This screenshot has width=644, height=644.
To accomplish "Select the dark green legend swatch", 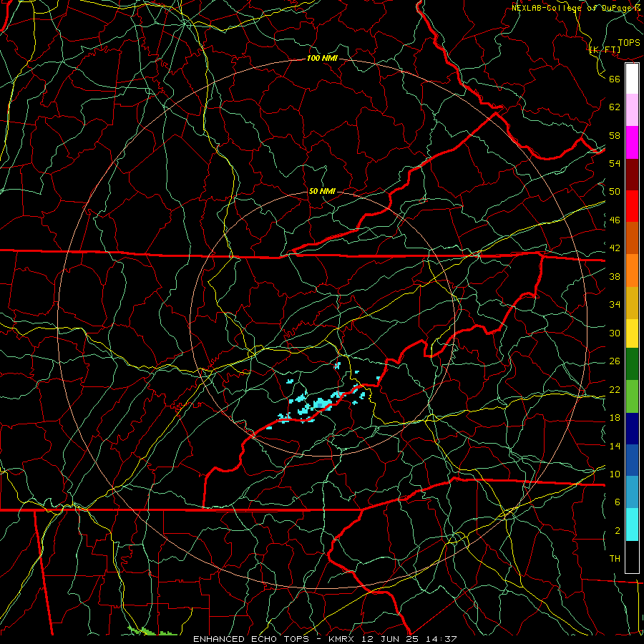I will point(632,364).
